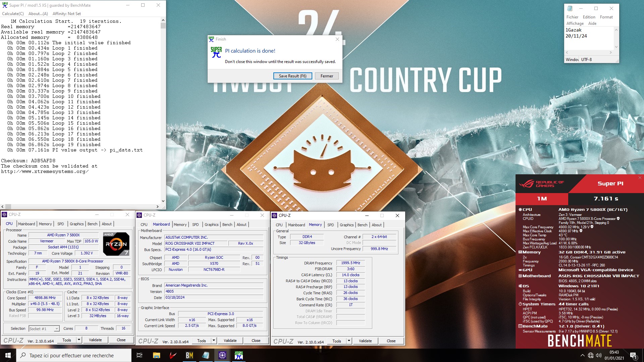Open Notepad Affichage menu
Image resolution: width=644 pixels, height=362 pixels.
(x=575, y=23)
